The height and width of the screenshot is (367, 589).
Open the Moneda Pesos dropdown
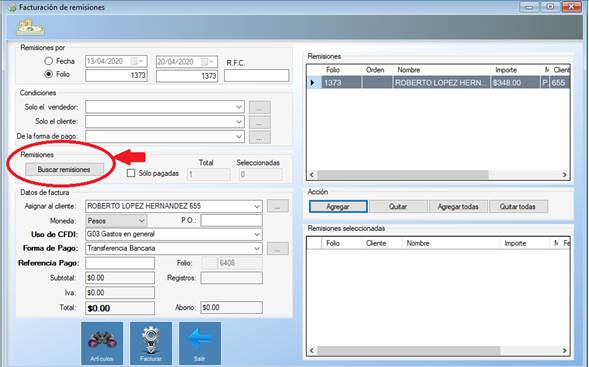click(x=141, y=221)
